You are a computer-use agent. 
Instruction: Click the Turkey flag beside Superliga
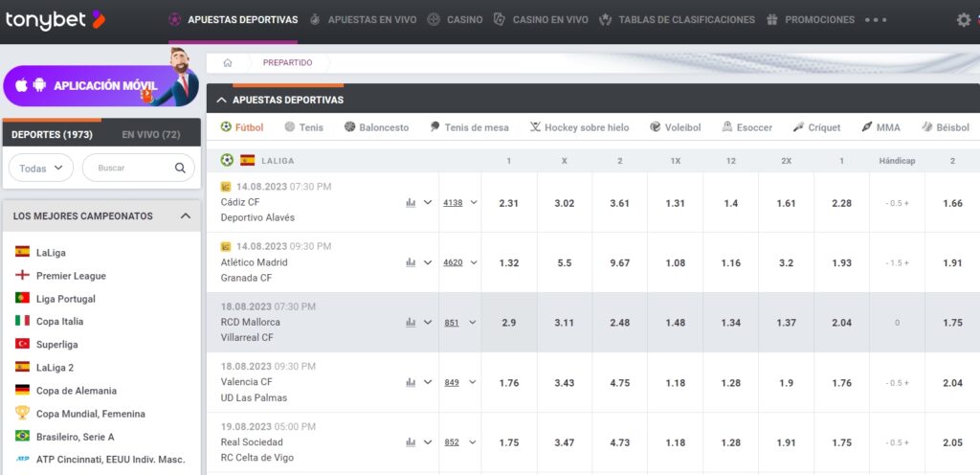click(x=23, y=344)
